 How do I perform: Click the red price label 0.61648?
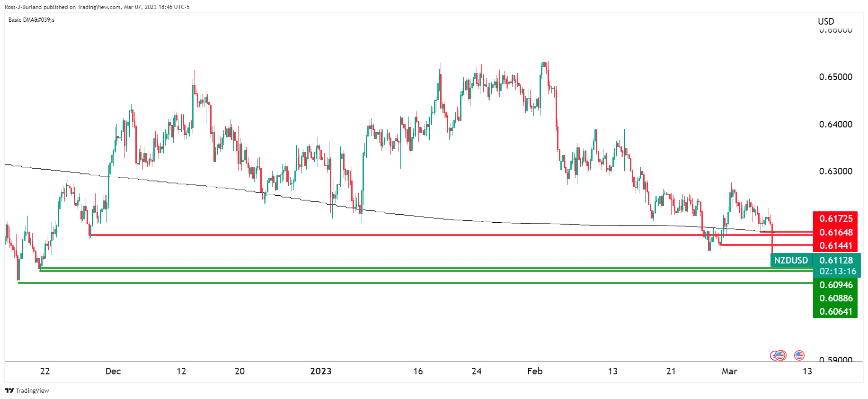pyautogui.click(x=836, y=232)
